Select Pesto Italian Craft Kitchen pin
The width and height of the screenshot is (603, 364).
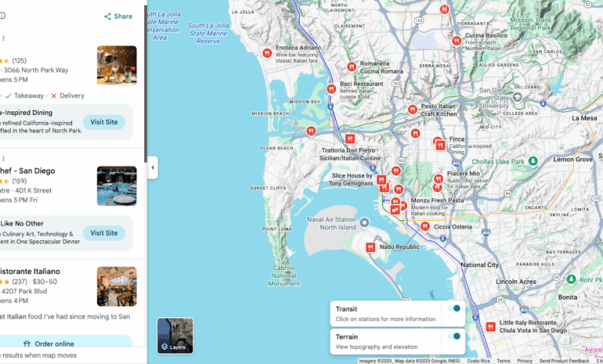click(x=412, y=110)
